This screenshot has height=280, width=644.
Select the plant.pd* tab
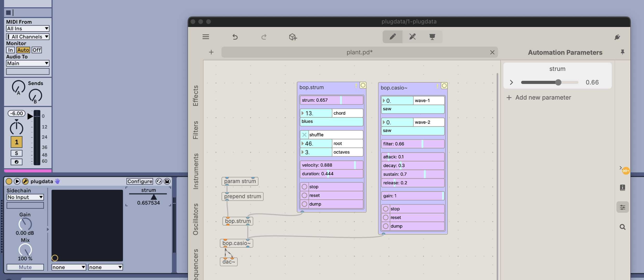point(359,52)
